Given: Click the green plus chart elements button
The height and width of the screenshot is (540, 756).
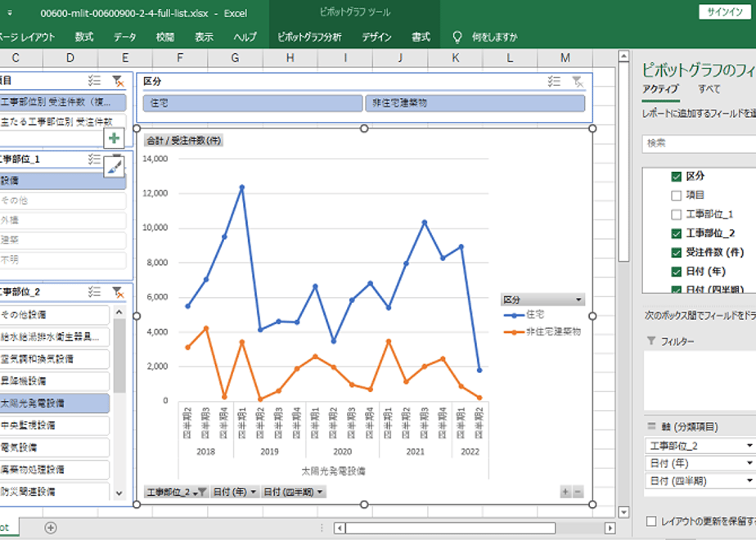Looking at the screenshot, I should (115, 138).
